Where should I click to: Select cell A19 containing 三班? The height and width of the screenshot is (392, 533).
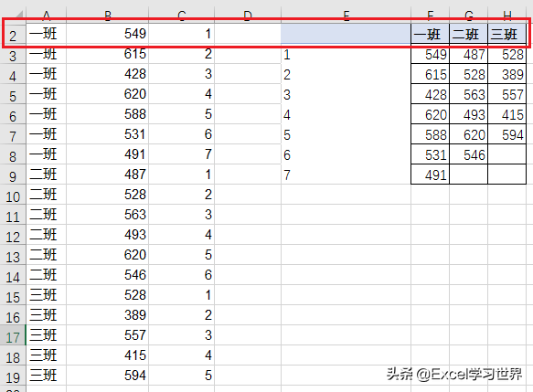46,376
